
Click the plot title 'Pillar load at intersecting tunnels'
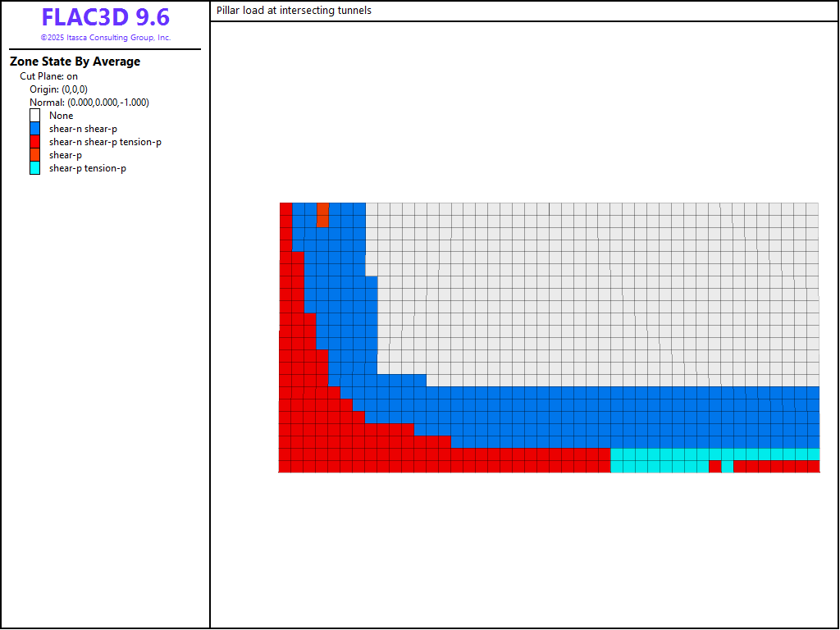point(294,11)
